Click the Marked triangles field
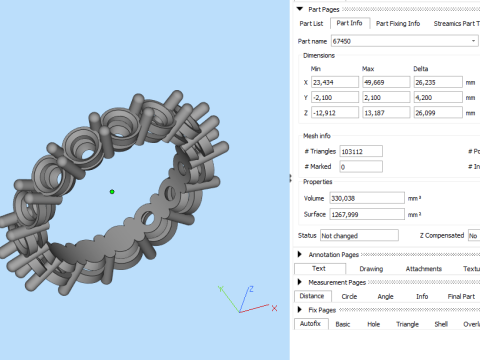This screenshot has width=480, height=360. (x=361, y=166)
